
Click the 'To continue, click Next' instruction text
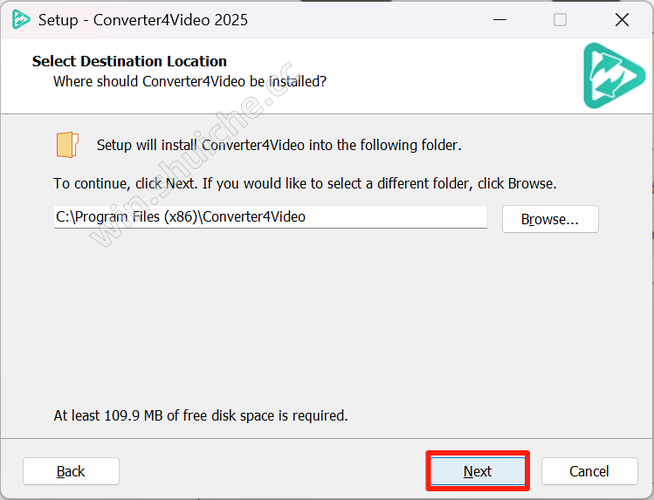click(305, 183)
